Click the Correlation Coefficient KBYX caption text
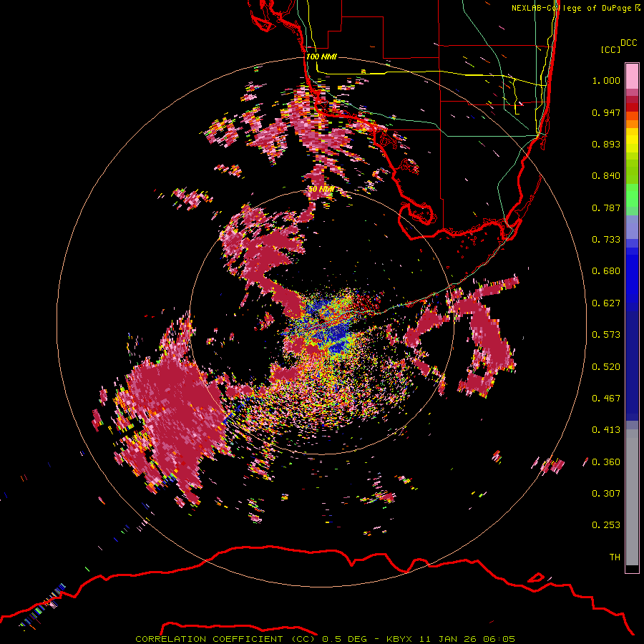This screenshot has width=644, height=644. point(326,639)
